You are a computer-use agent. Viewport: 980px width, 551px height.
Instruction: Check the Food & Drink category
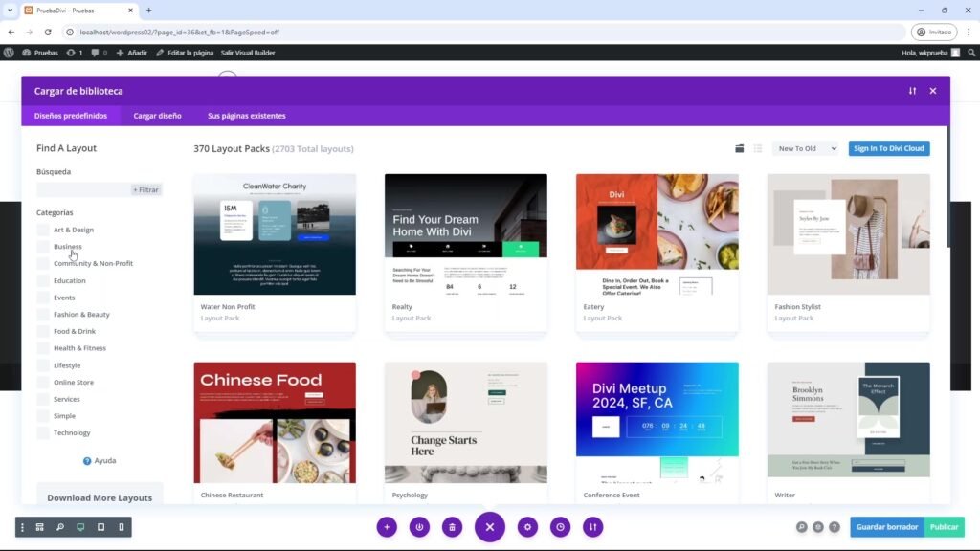[42, 331]
